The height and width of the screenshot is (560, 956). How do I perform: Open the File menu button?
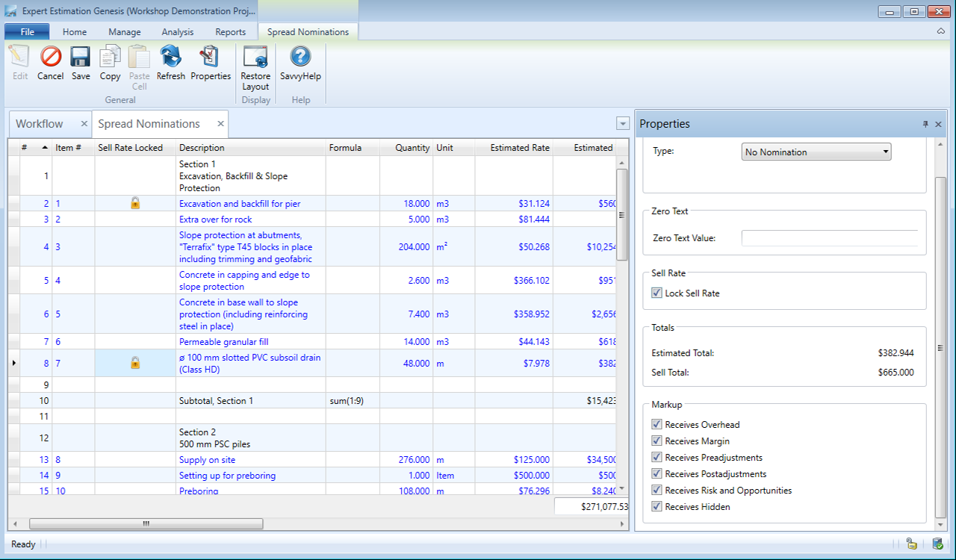27,32
